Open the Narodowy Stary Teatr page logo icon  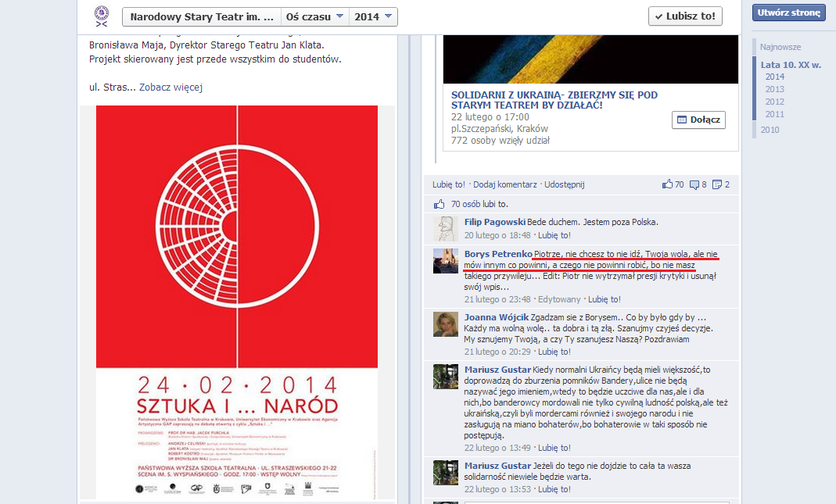click(x=102, y=16)
